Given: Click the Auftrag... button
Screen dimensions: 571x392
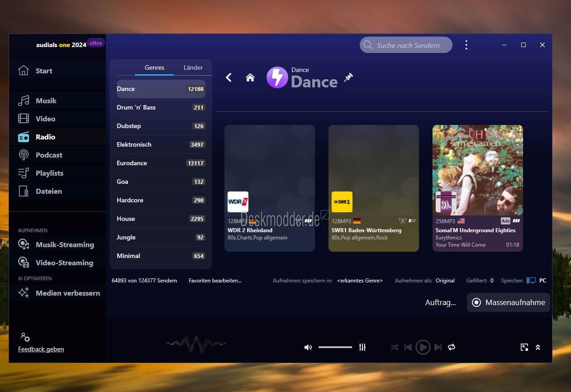Looking at the screenshot, I should pyautogui.click(x=441, y=302).
